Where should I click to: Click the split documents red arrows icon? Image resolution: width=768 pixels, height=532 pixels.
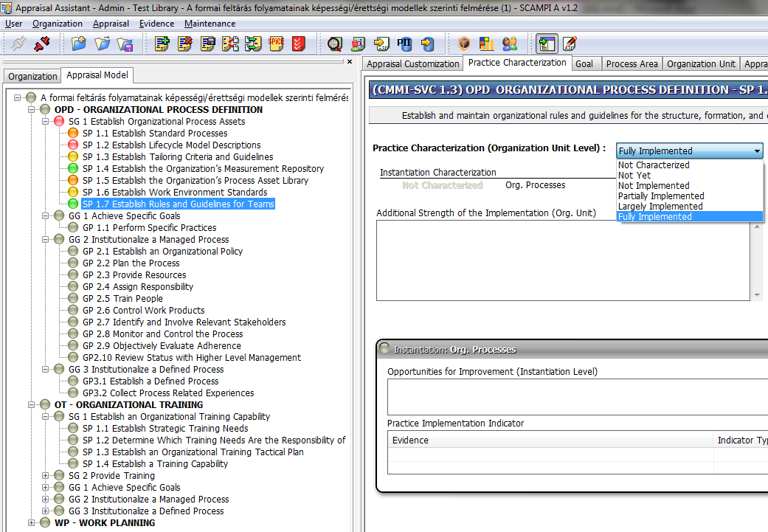click(231, 44)
